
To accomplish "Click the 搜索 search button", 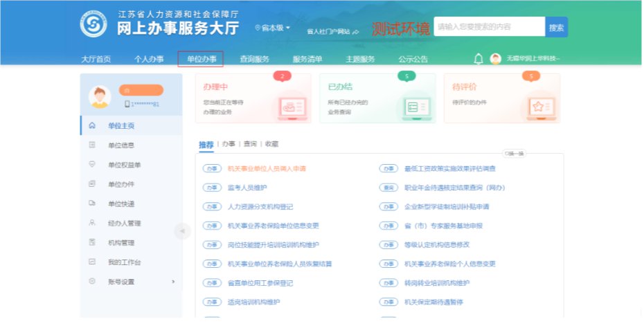I will tap(556, 27).
